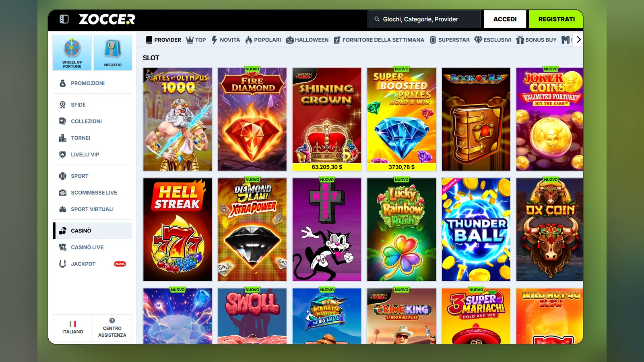This screenshot has height=362, width=644.
Task: Click the Giochi, Categorie, Provider search field
Action: [x=424, y=19]
